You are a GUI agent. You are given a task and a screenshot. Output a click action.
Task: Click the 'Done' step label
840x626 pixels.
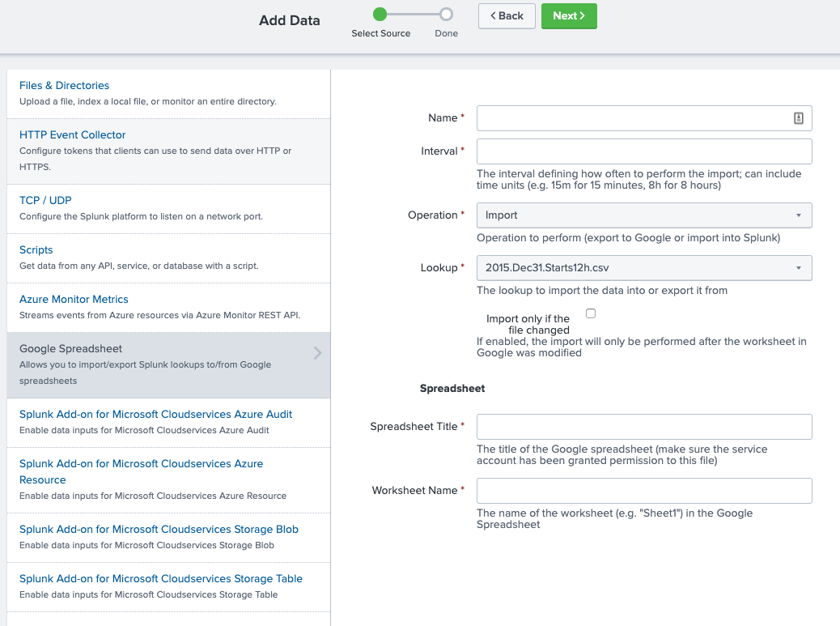pyautogui.click(x=446, y=33)
